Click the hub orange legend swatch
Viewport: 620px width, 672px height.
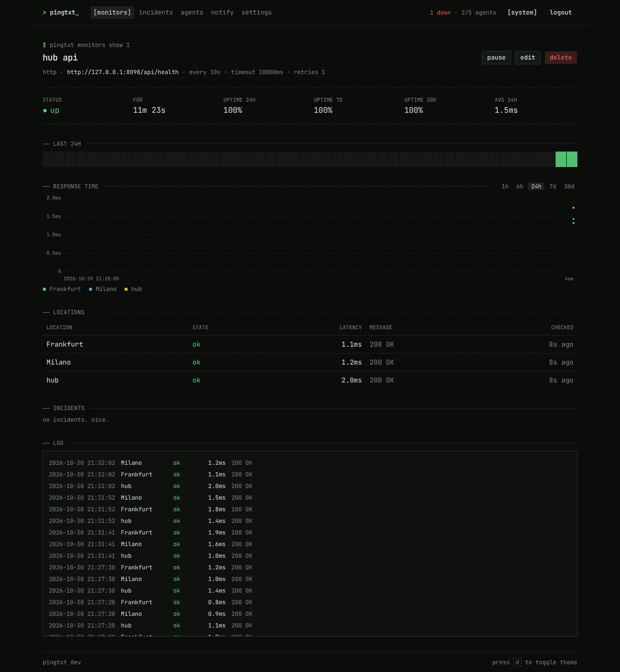coord(126,289)
